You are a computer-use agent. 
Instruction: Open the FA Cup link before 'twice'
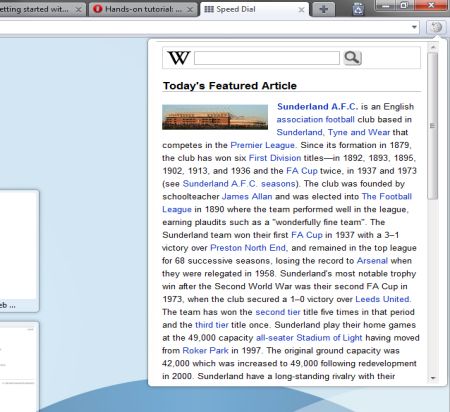click(x=302, y=171)
